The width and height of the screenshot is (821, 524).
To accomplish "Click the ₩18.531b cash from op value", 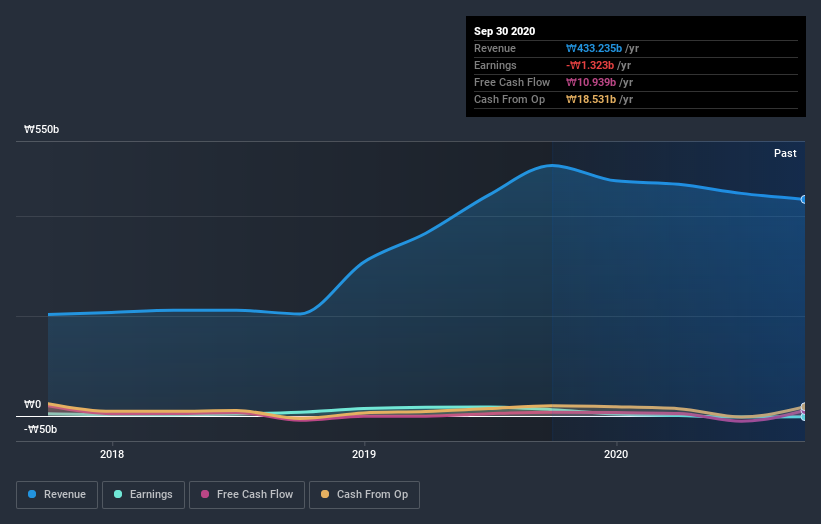I will point(591,99).
